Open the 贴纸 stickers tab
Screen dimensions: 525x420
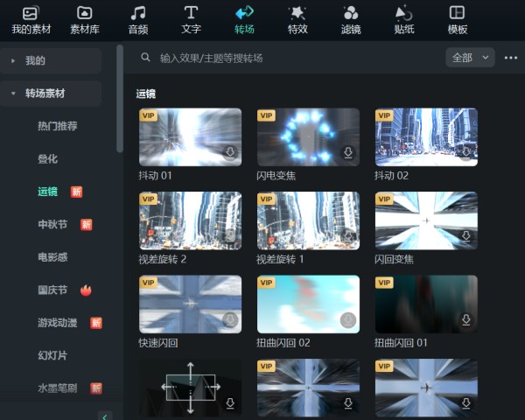tap(404, 21)
